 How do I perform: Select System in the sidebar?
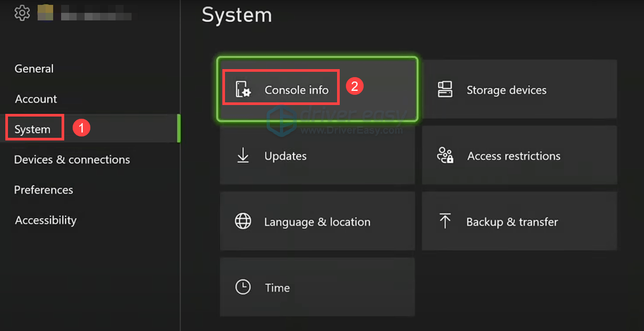pyautogui.click(x=33, y=129)
